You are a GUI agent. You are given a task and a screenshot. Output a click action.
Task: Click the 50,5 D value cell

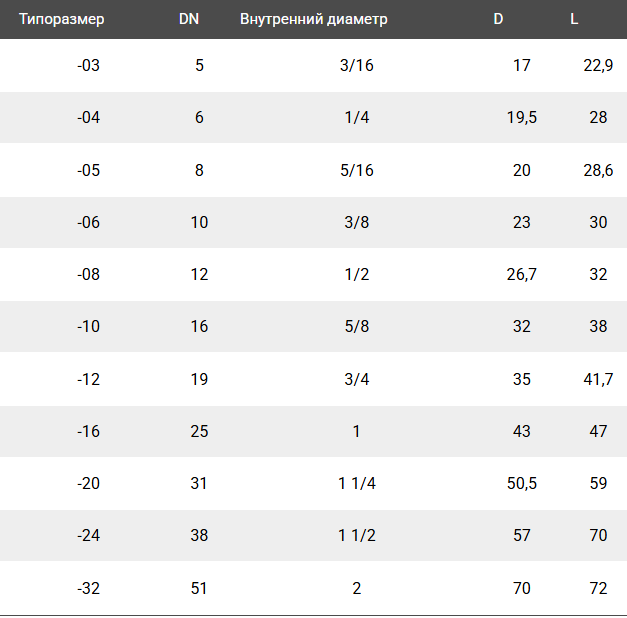tap(522, 483)
